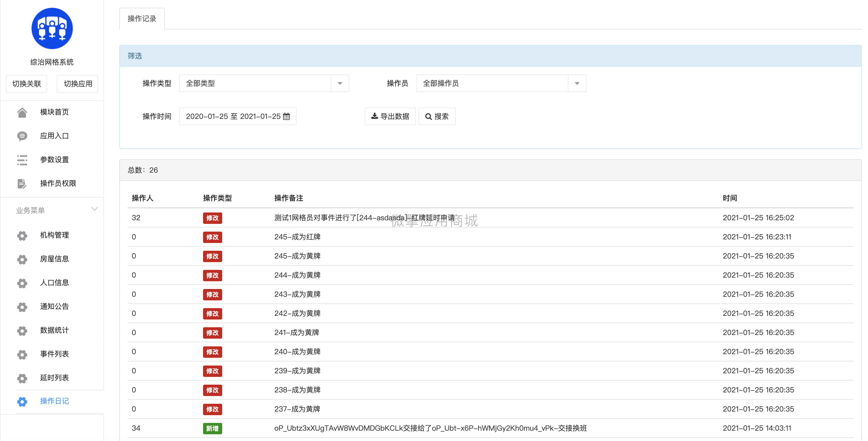Click the arrow of the 全部操作员 dropdown
Image resolution: width=868 pixels, height=441 pixels.
tap(577, 83)
